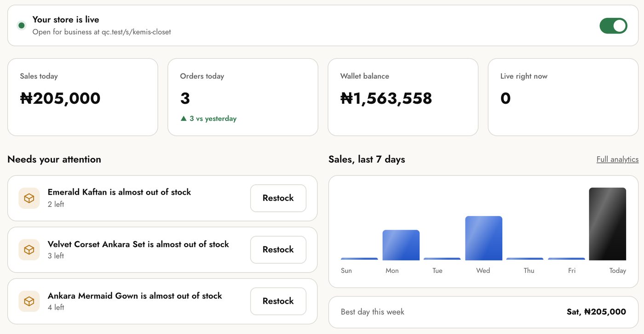The height and width of the screenshot is (334, 644).
Task: Click the "3 left" stock count
Action: pos(56,256)
